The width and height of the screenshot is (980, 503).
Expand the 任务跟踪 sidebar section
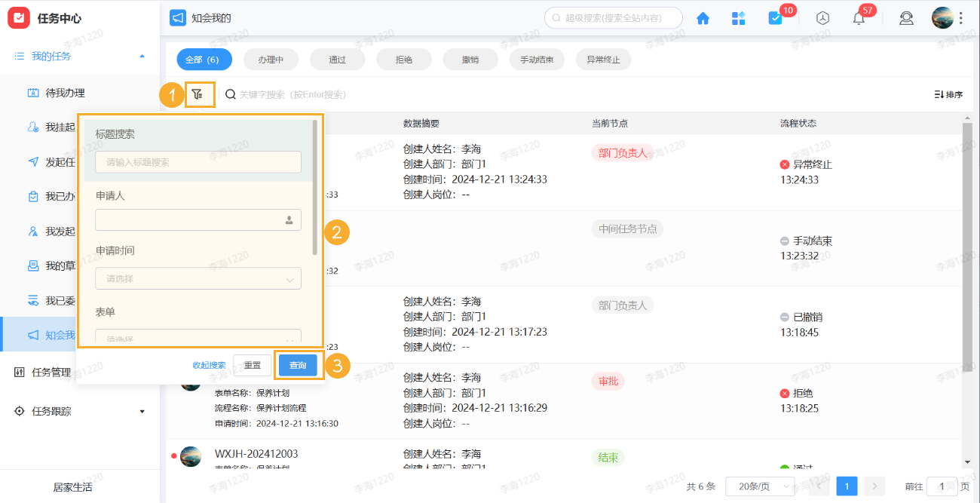(142, 411)
